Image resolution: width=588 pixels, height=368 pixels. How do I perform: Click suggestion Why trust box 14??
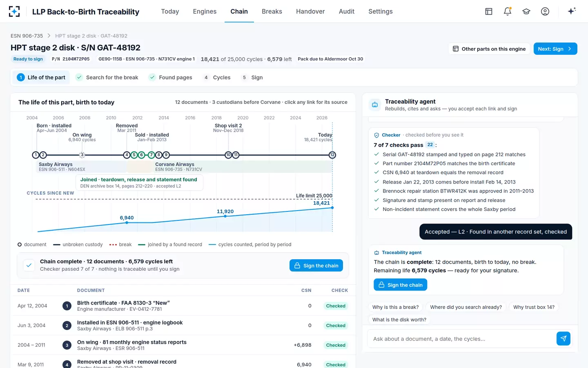534,307
